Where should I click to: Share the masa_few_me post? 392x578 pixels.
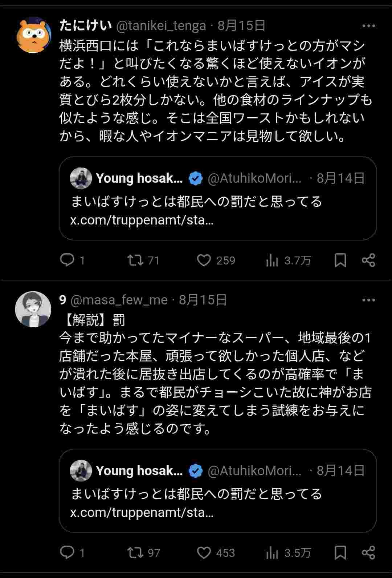368,553
